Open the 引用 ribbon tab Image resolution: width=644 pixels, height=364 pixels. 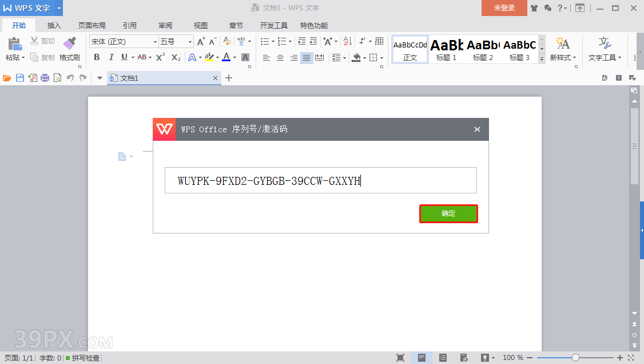[x=129, y=26]
